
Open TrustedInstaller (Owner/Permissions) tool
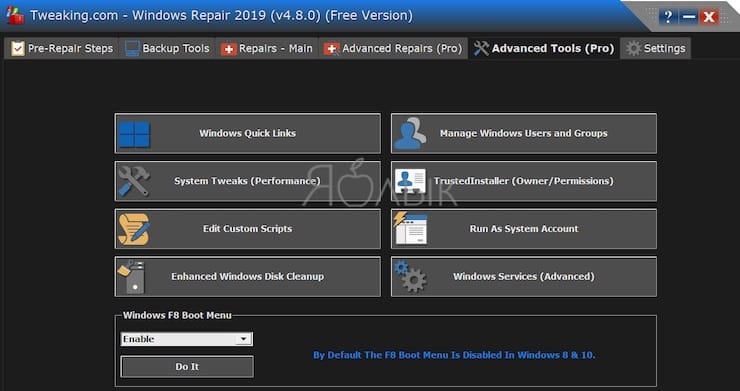pos(523,181)
